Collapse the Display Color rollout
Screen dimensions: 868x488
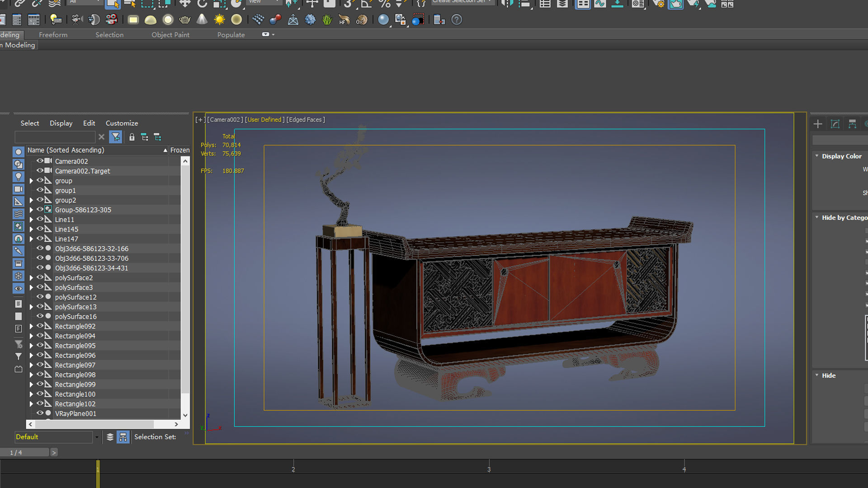coord(841,156)
